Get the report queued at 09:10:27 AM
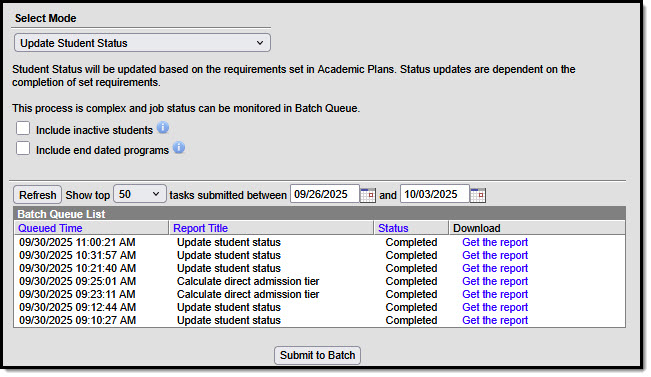The width and height of the screenshot is (651, 377). point(495,320)
